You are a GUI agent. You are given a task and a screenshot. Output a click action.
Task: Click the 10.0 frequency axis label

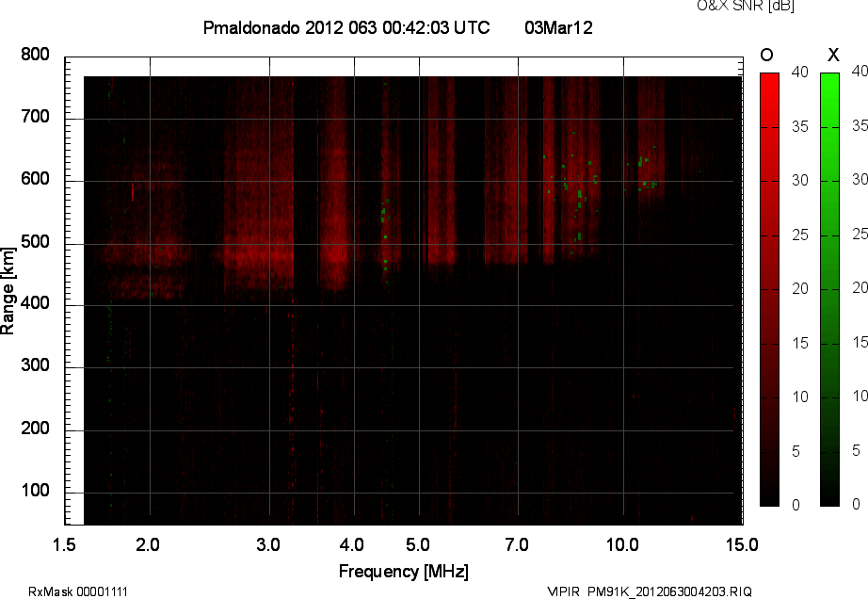pyautogui.click(x=623, y=544)
